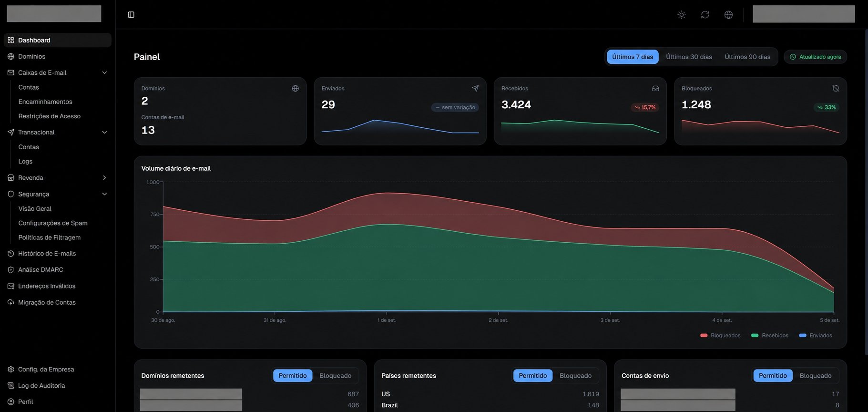Click the Atualizado agora badge
Screen dimensions: 868x412
(x=815, y=57)
